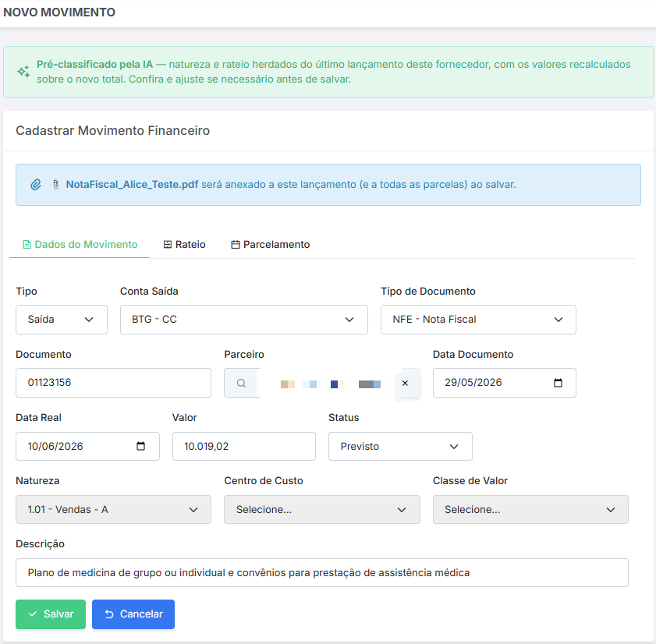Screen dimensions: 656x644
Task: Click the small file icon before NotaFiscal link
Action: [55, 185]
